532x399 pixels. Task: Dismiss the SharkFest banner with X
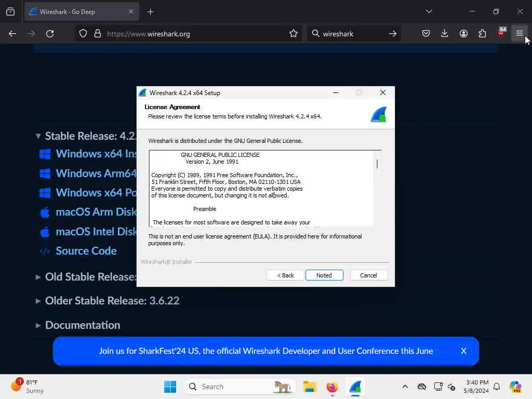coord(463,351)
